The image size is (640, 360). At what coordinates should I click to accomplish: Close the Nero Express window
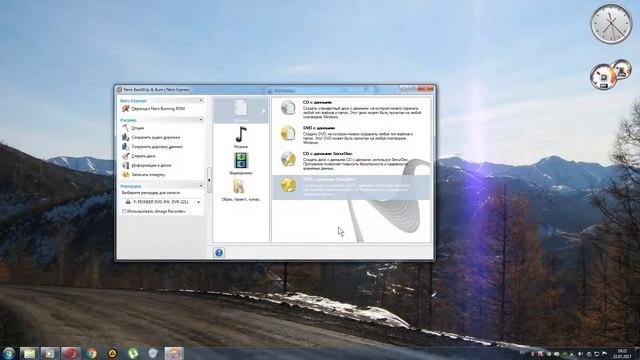pyautogui.click(x=426, y=89)
